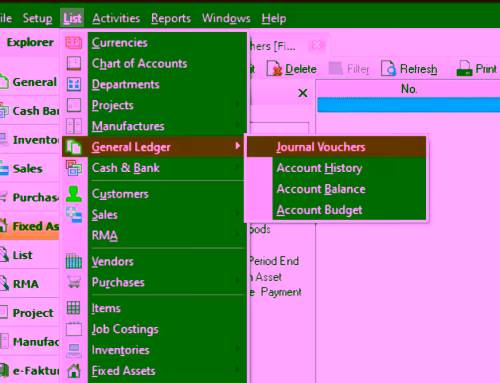Image resolution: width=500 pixels, height=383 pixels.
Task: Expand the Manufactures submenu arrow
Action: pyautogui.click(x=238, y=125)
